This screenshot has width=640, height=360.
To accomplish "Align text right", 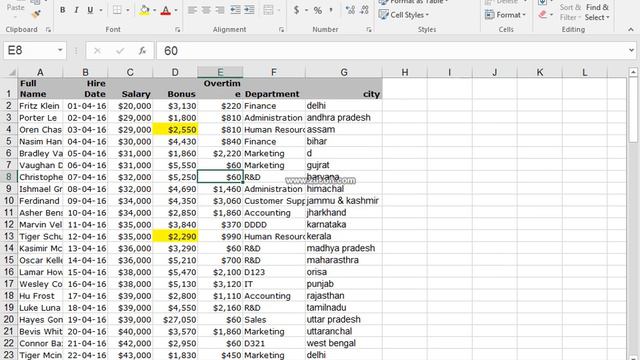I will pyautogui.click(x=220, y=10).
